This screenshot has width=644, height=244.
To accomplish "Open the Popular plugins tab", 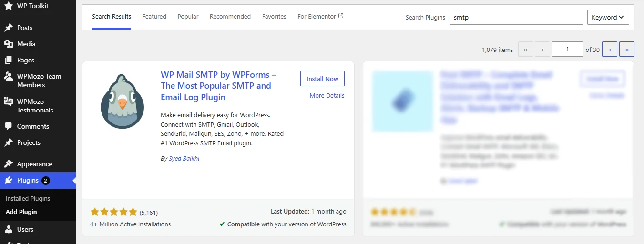I will (188, 16).
